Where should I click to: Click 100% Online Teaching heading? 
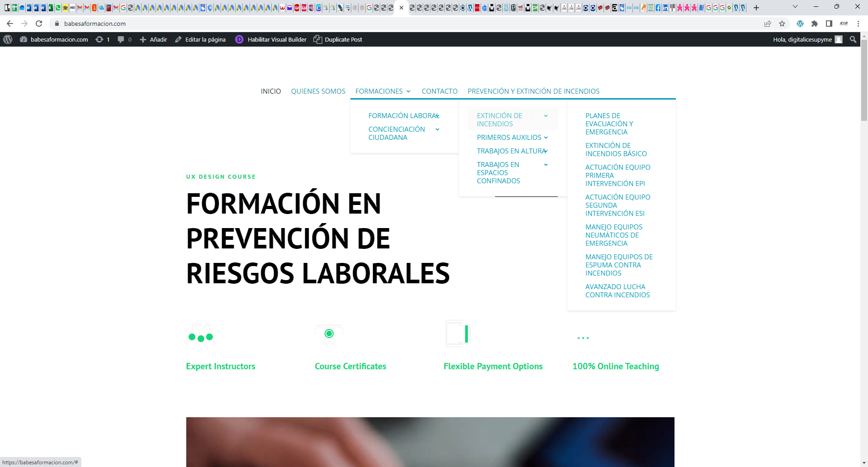[x=616, y=367]
